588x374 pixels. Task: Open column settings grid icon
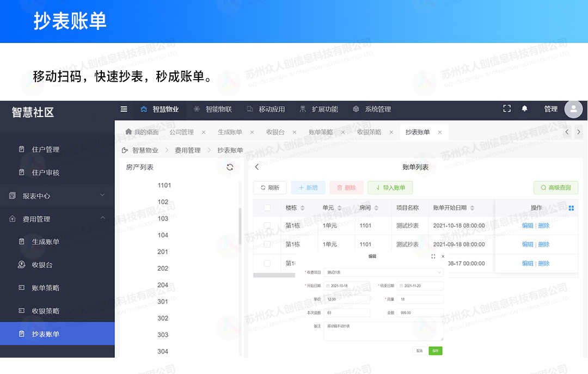[x=571, y=208]
